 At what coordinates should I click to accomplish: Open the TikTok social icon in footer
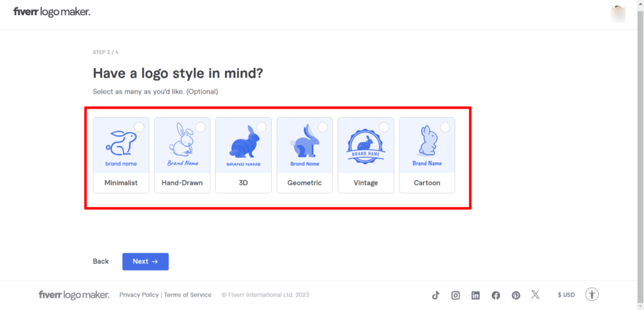pyautogui.click(x=436, y=295)
